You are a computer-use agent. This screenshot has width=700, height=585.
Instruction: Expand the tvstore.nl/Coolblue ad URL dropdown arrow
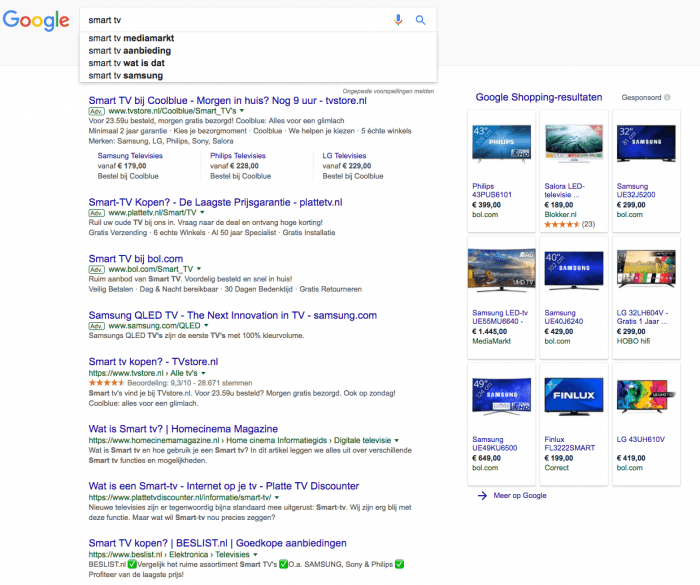(242, 112)
